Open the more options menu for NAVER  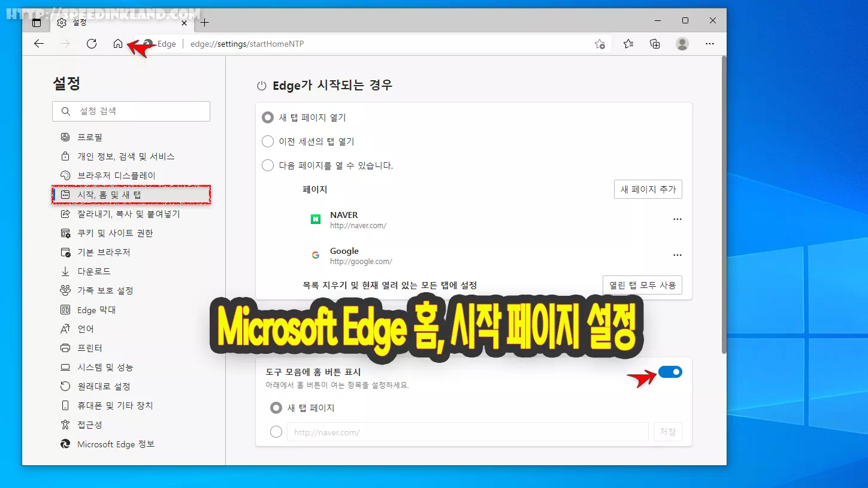click(677, 220)
